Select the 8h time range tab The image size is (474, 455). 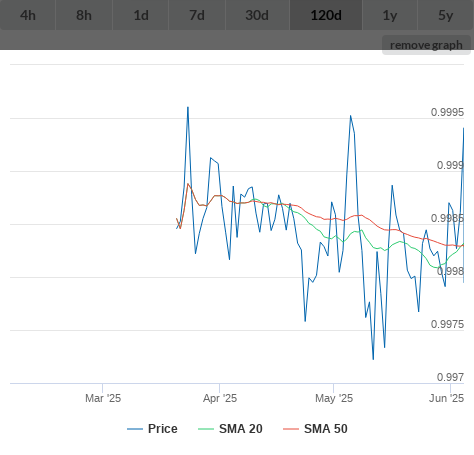coord(84,15)
